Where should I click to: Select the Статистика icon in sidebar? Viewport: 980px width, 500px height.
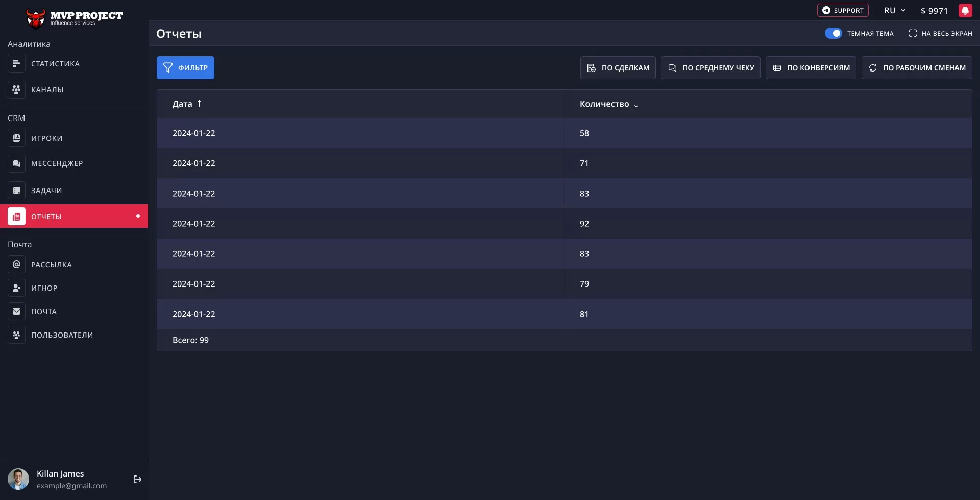click(x=16, y=63)
